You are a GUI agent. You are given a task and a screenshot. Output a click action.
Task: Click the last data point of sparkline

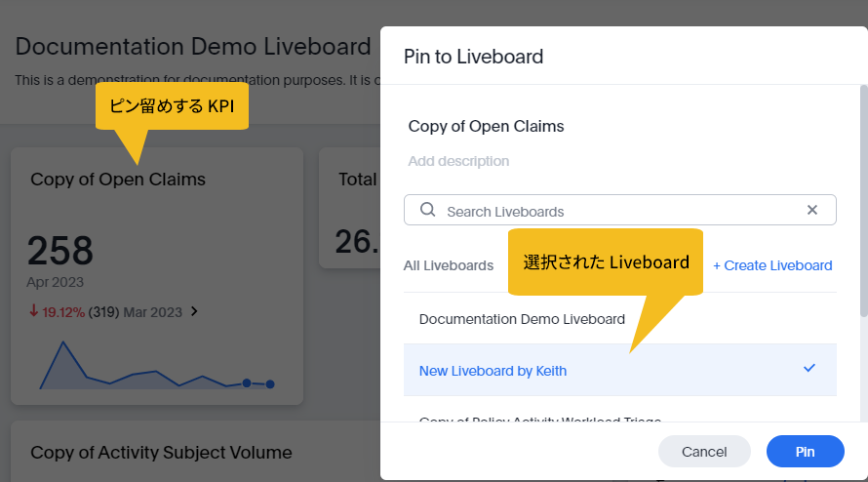270,383
